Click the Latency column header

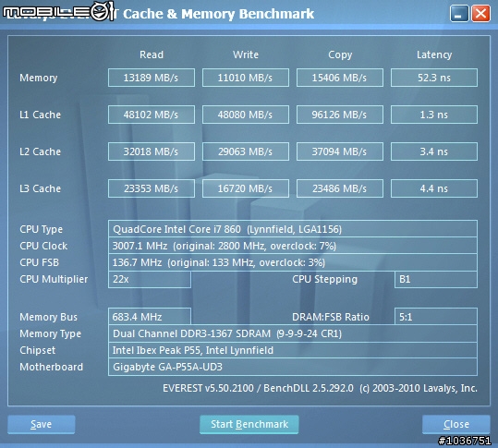pyautogui.click(x=434, y=54)
